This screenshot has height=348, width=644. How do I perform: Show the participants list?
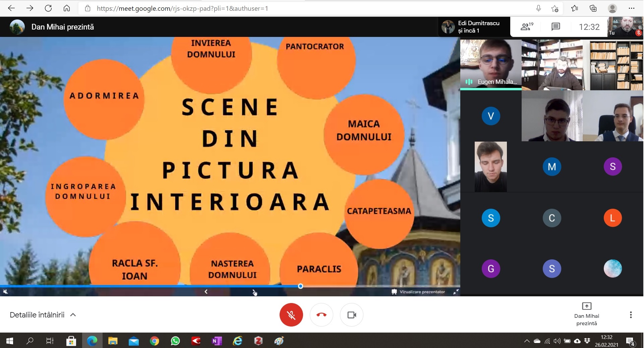(526, 27)
